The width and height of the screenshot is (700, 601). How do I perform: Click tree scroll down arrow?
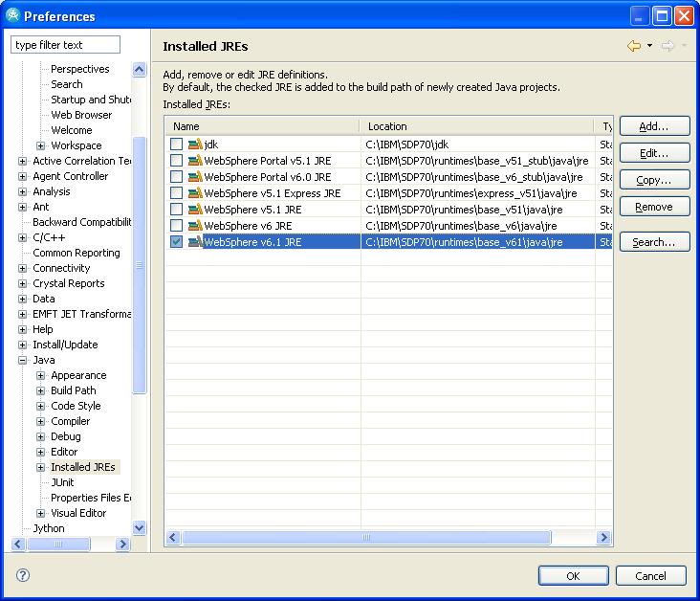click(x=140, y=528)
